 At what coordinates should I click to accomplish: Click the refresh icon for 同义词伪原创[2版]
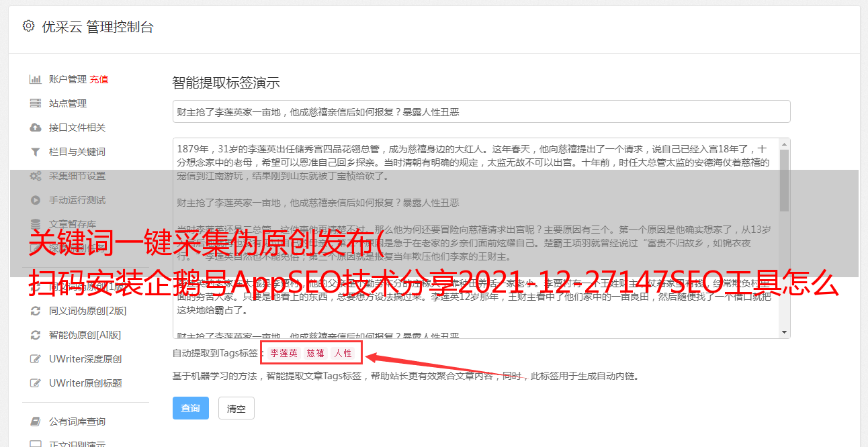(35, 311)
